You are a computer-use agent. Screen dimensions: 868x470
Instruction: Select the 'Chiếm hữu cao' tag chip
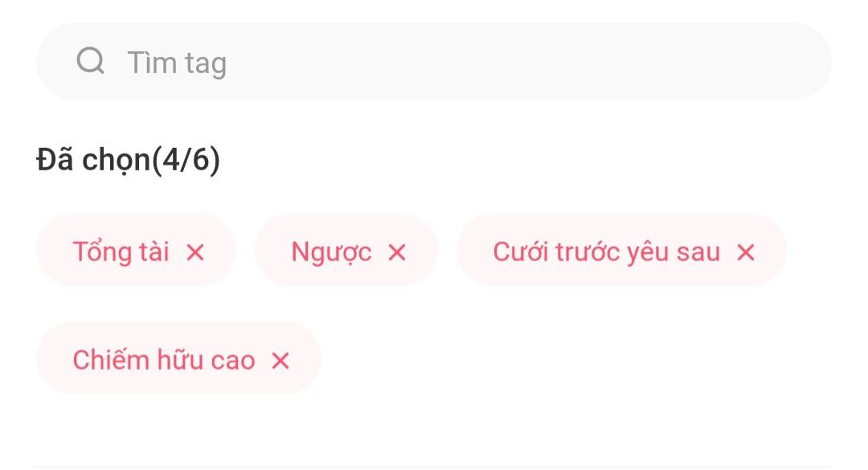(x=164, y=360)
